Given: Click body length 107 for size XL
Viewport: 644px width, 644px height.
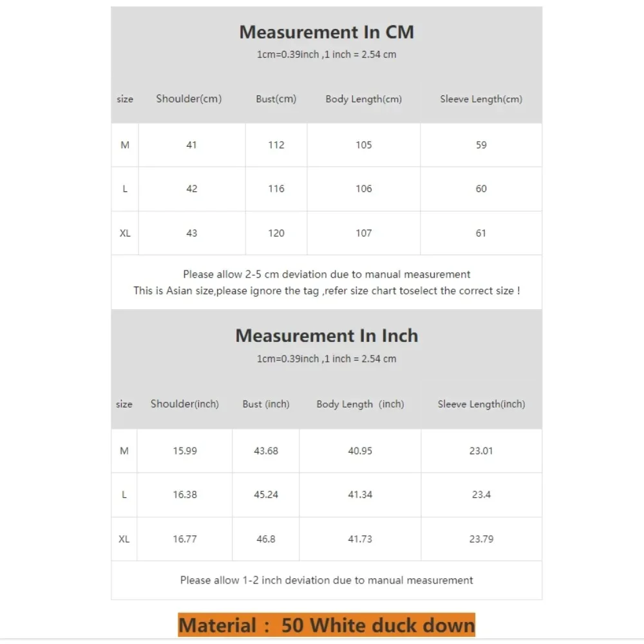Looking at the screenshot, I should (x=363, y=233).
